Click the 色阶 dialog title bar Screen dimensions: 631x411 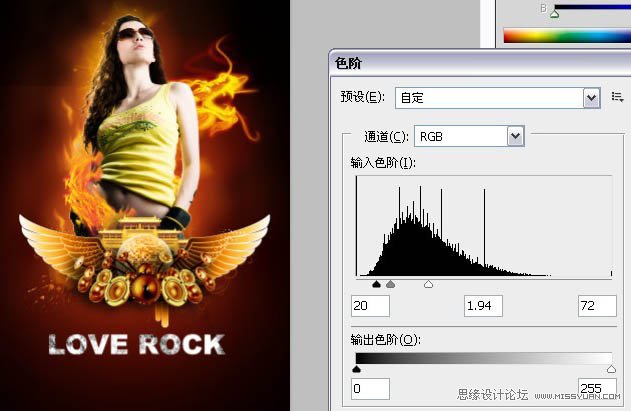(480, 63)
